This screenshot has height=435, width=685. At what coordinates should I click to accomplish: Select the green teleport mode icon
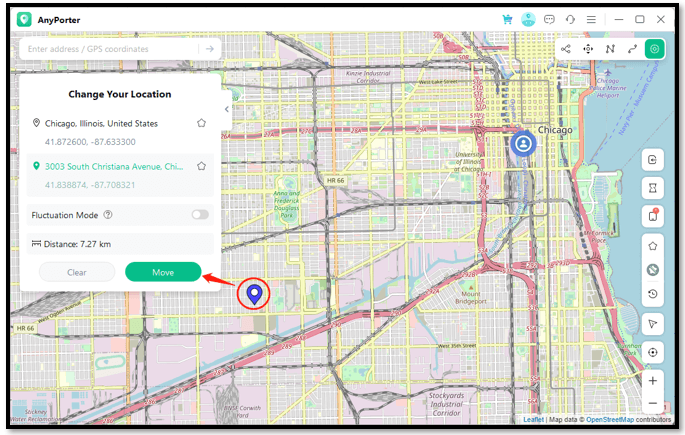coord(654,49)
